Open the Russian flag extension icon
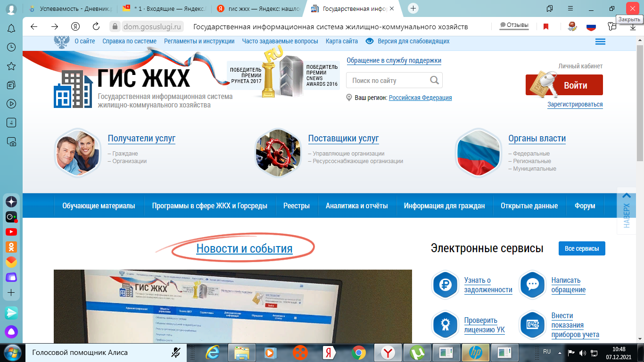 point(591,27)
